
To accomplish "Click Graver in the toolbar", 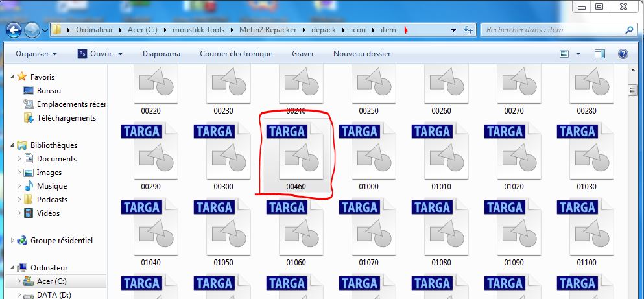I will (303, 54).
